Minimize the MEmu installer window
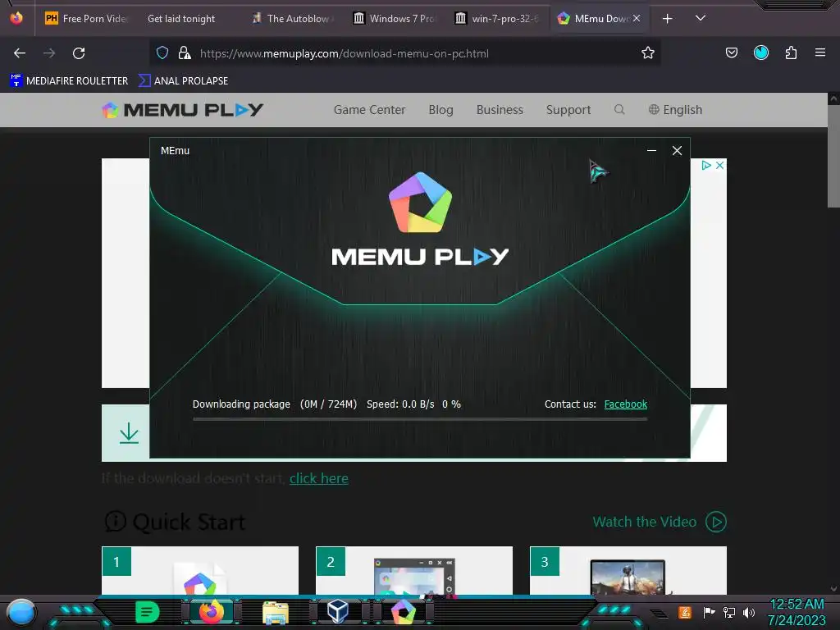 [x=651, y=151]
